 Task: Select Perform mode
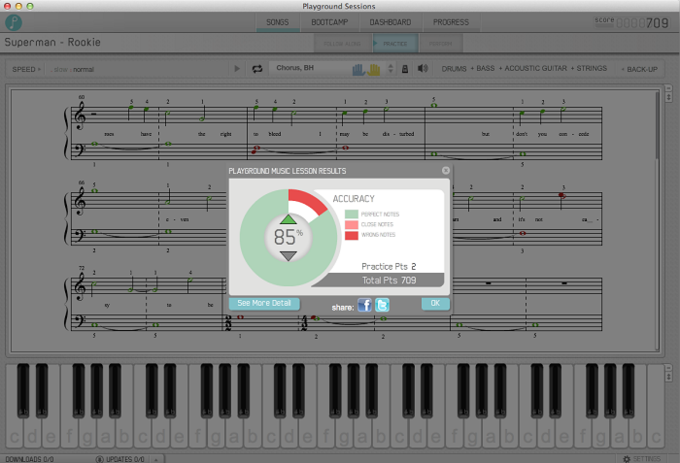[441, 44]
